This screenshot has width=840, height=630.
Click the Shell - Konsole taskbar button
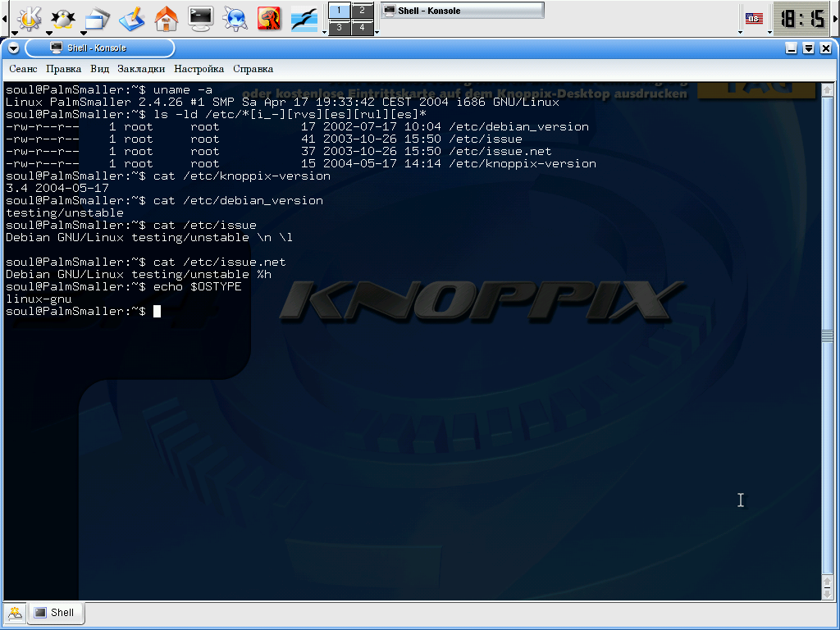tap(463, 10)
